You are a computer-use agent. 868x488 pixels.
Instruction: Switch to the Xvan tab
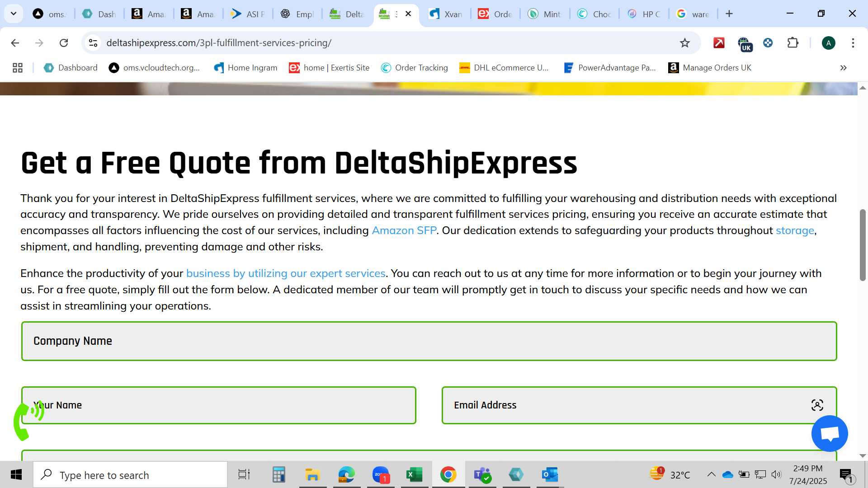point(446,14)
